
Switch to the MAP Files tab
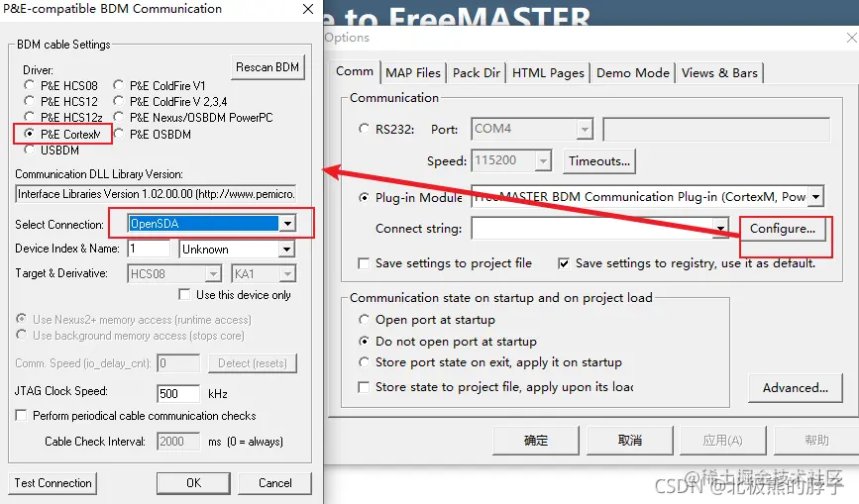tap(413, 73)
